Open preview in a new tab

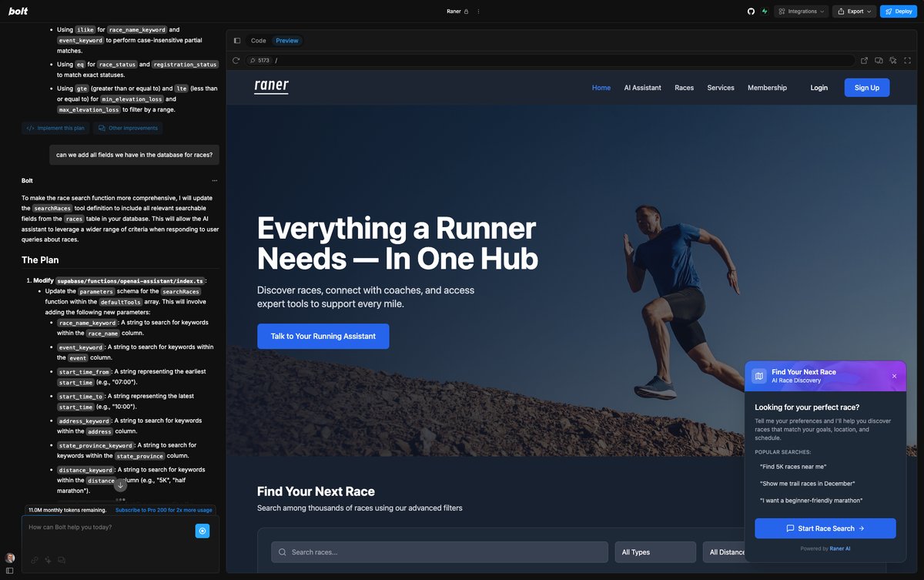pyautogui.click(x=864, y=60)
